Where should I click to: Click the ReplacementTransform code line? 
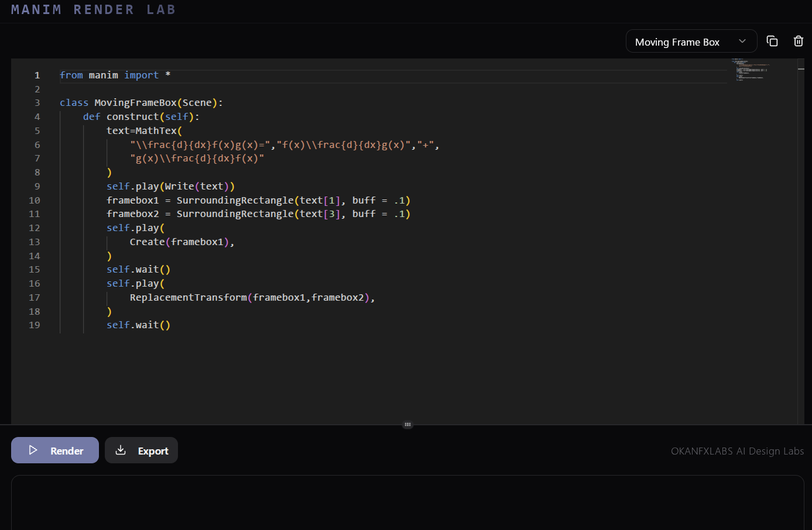[x=252, y=298]
